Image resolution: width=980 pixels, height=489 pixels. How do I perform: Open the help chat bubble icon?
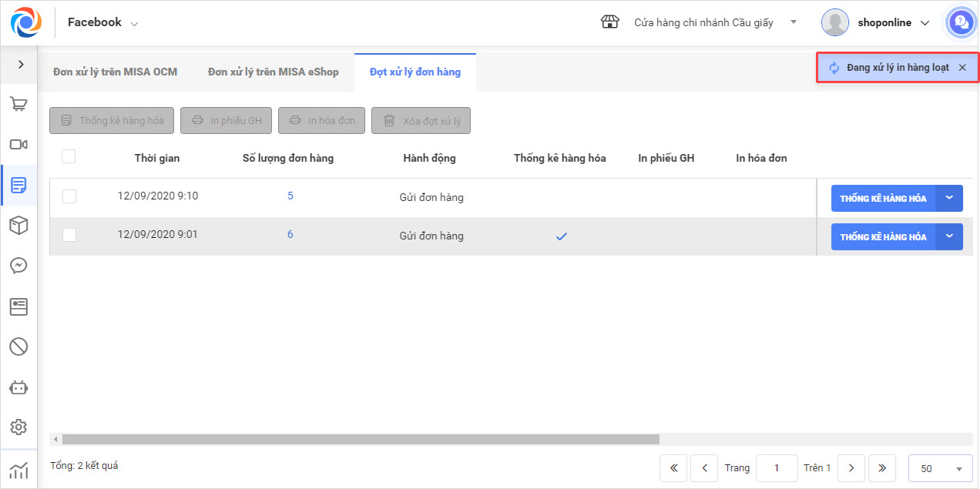tap(960, 22)
